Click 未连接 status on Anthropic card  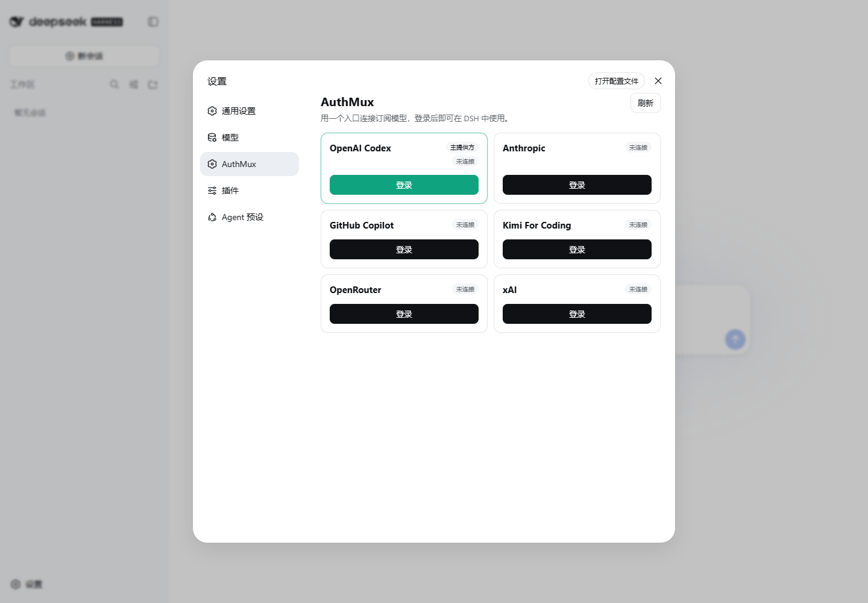tap(638, 148)
